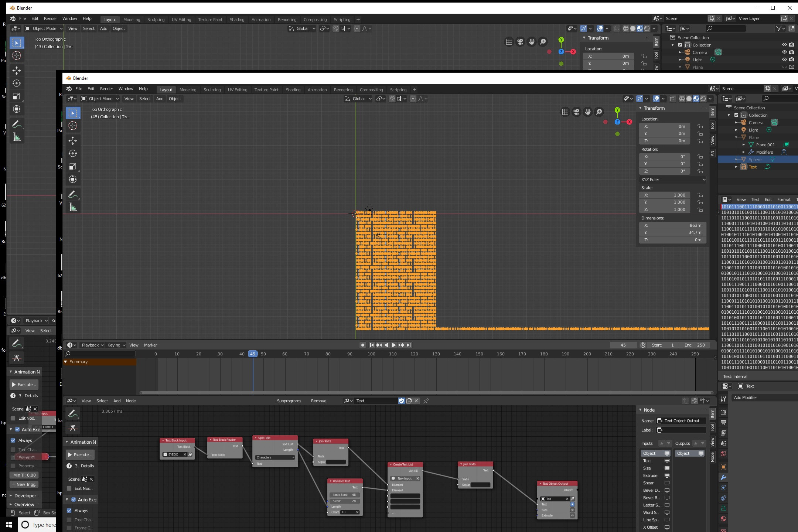Click Remove button in node editor header
This screenshot has width=798, height=532.
click(318, 401)
